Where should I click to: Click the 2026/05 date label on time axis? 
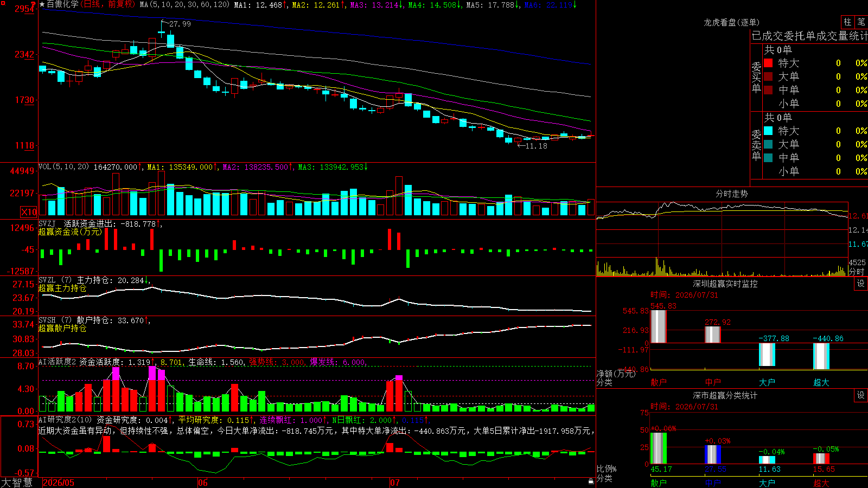coord(59,483)
